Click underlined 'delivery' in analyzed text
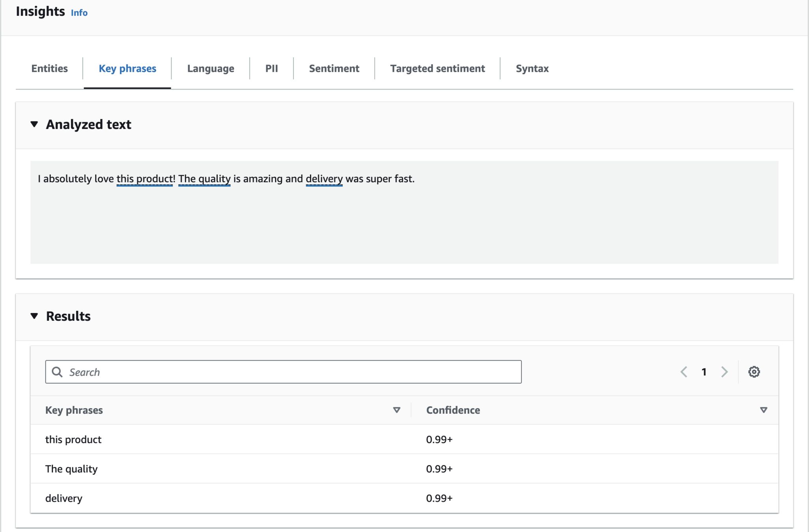809x532 pixels. click(x=324, y=179)
